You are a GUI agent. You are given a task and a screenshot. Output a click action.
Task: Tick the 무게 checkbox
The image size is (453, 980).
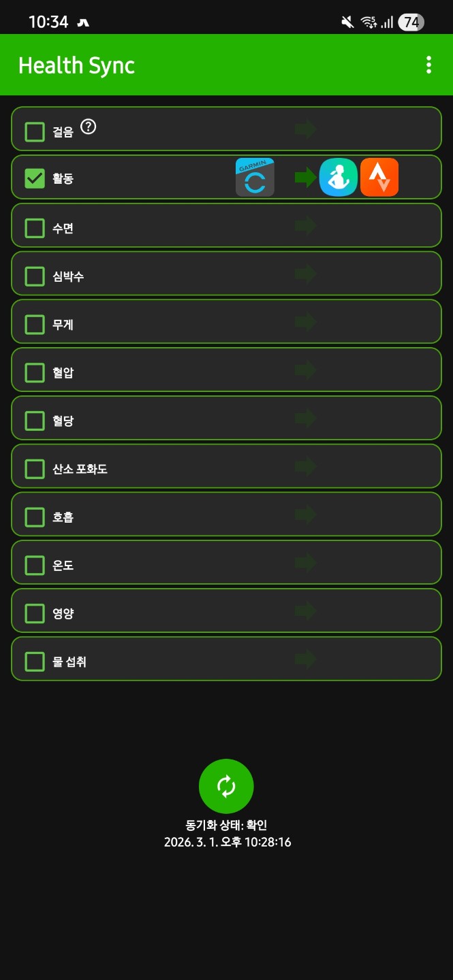pos(35,324)
